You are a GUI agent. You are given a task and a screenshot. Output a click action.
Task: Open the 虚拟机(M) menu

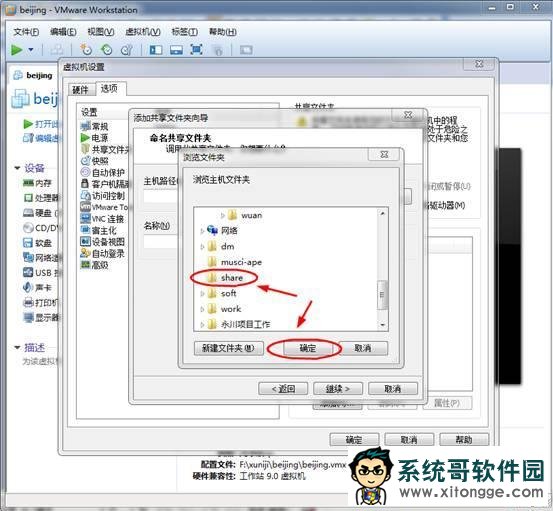tap(143, 32)
